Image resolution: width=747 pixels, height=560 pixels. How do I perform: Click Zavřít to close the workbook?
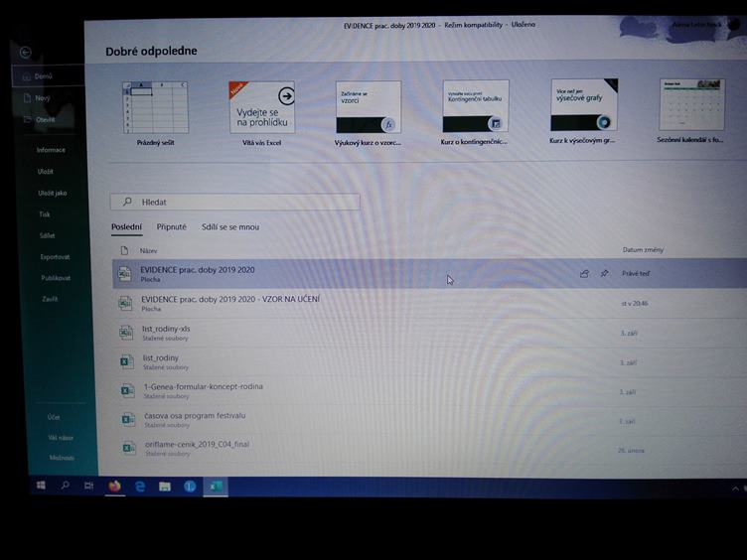click(50, 299)
